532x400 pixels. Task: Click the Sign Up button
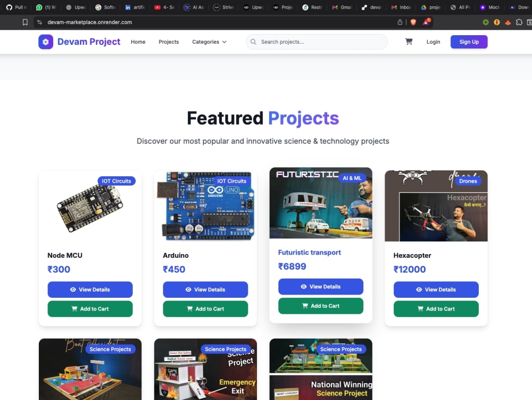click(469, 42)
